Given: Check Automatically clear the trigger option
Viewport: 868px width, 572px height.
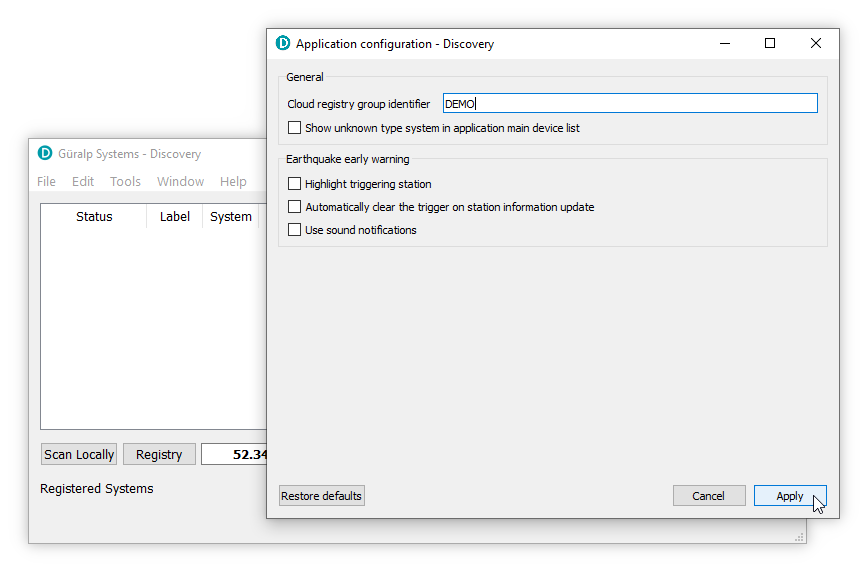Looking at the screenshot, I should point(294,207).
